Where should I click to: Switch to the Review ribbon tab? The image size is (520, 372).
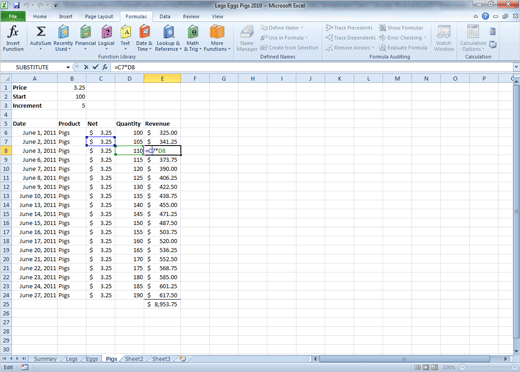[191, 16]
